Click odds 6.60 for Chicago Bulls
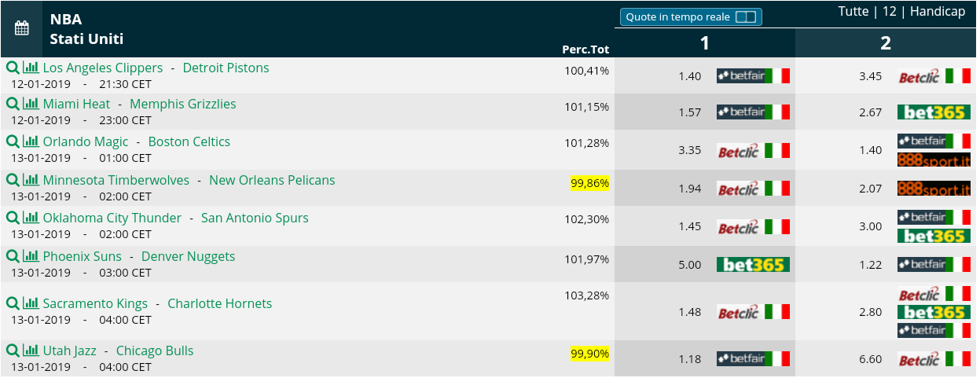 (x=871, y=359)
